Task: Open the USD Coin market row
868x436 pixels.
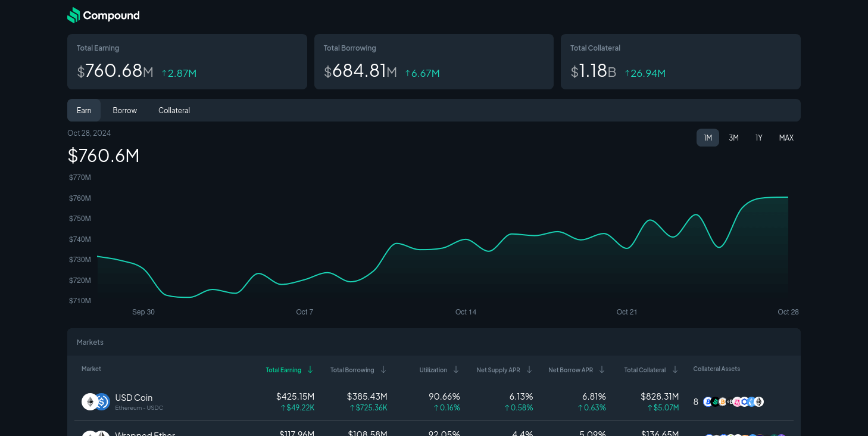Action: tap(434, 402)
